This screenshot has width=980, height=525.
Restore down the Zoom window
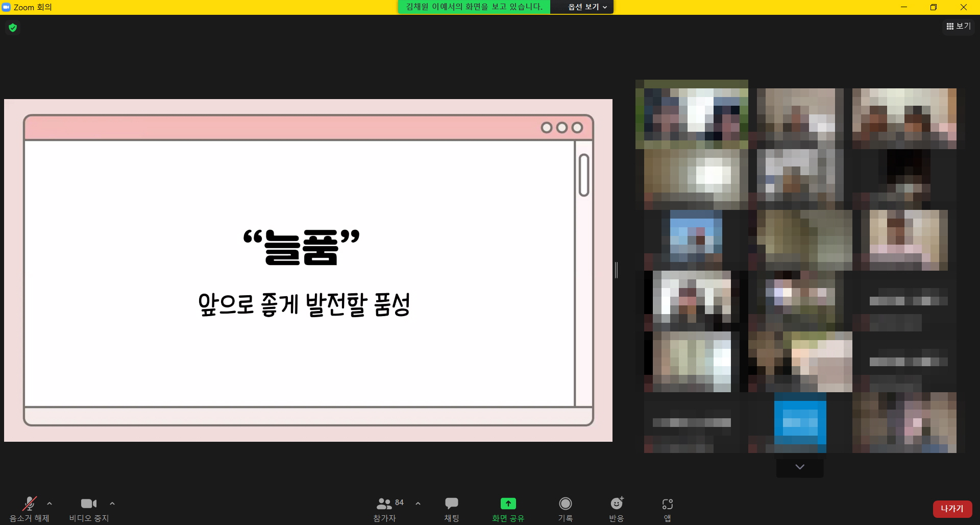click(x=933, y=7)
